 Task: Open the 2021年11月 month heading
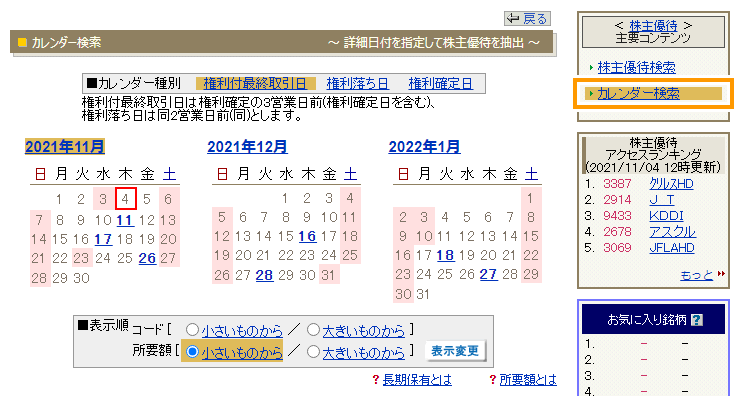pyautogui.click(x=64, y=147)
